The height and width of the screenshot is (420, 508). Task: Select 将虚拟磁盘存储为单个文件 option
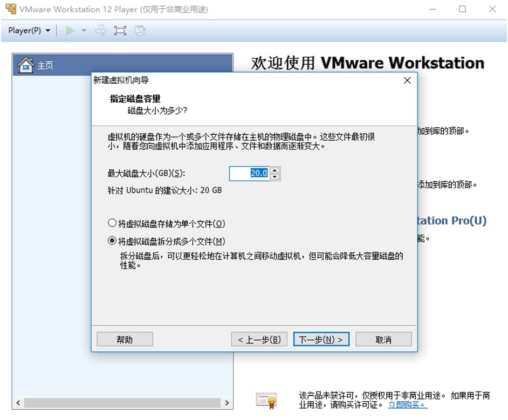(112, 223)
